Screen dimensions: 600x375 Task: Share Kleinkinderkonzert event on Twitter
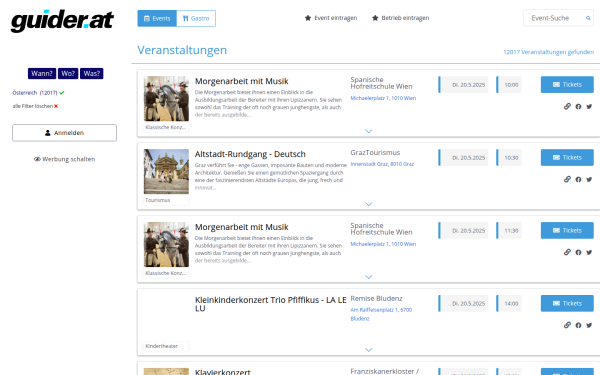(589, 325)
